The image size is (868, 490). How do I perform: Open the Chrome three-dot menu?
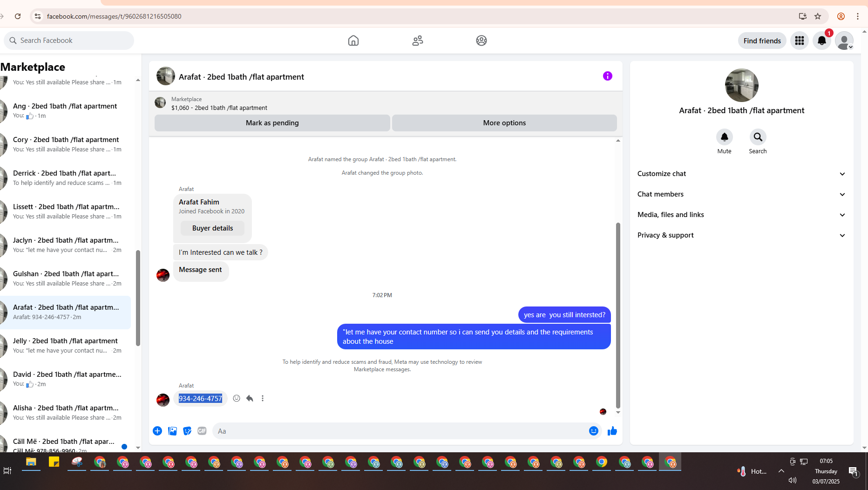(x=858, y=16)
